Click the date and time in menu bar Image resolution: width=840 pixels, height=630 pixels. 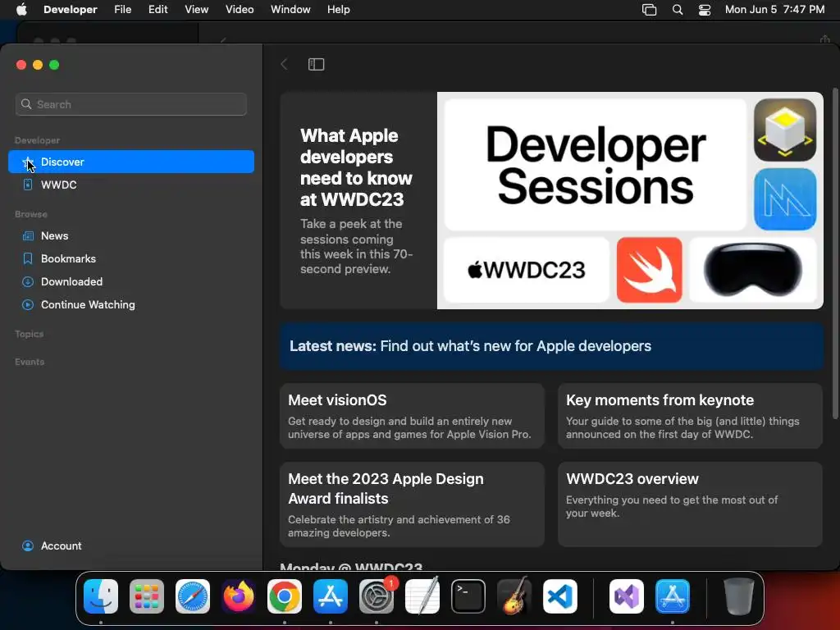[x=774, y=10]
